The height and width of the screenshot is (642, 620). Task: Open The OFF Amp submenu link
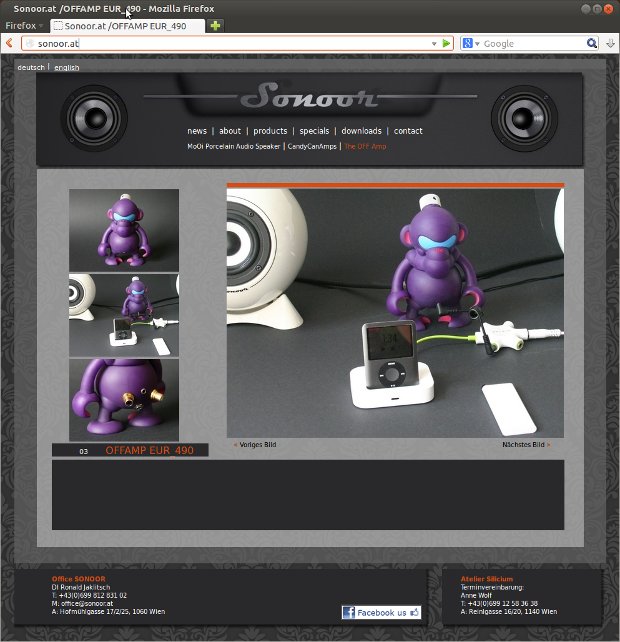(x=365, y=146)
